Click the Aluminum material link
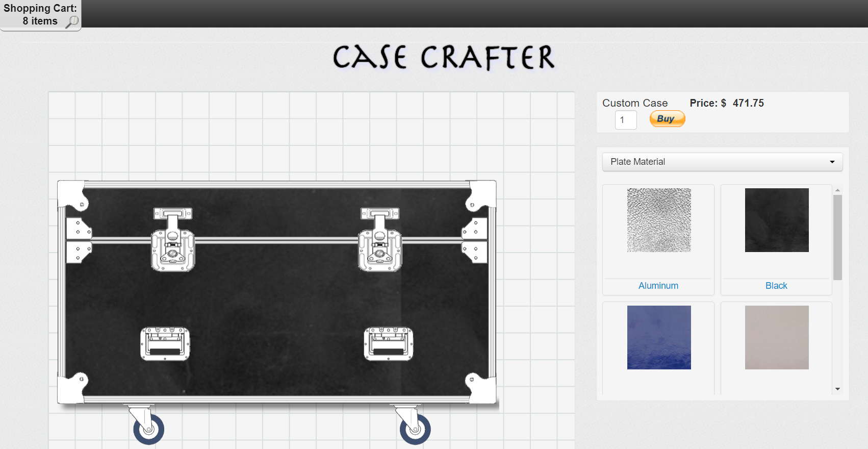The height and width of the screenshot is (449, 868). [x=658, y=286]
